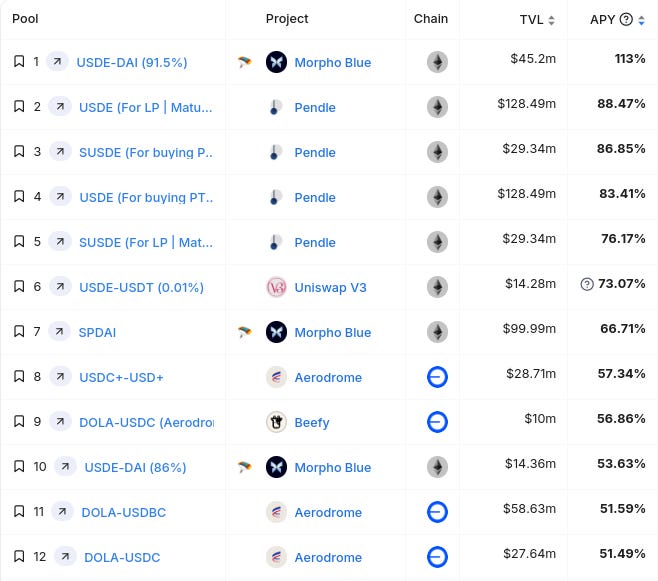Bookmark pool row 5 SUSDE For LP
The height and width of the screenshot is (581, 658).
click(x=19, y=242)
